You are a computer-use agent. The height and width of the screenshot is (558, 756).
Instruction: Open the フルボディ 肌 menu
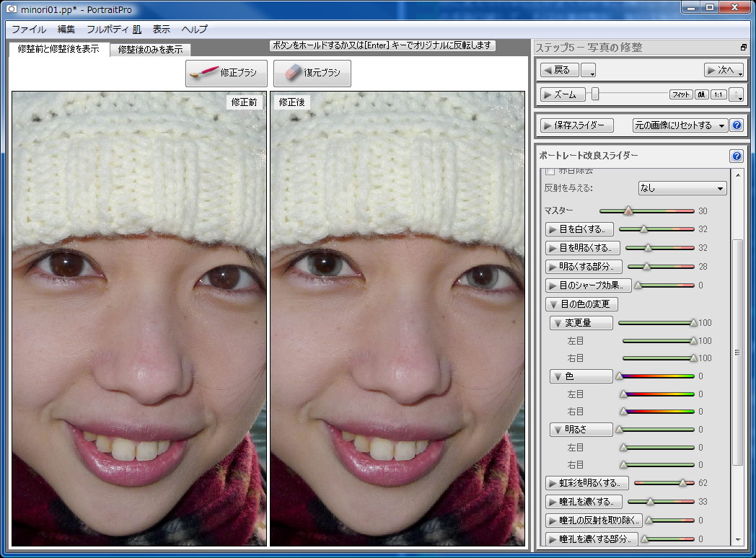[x=114, y=29]
